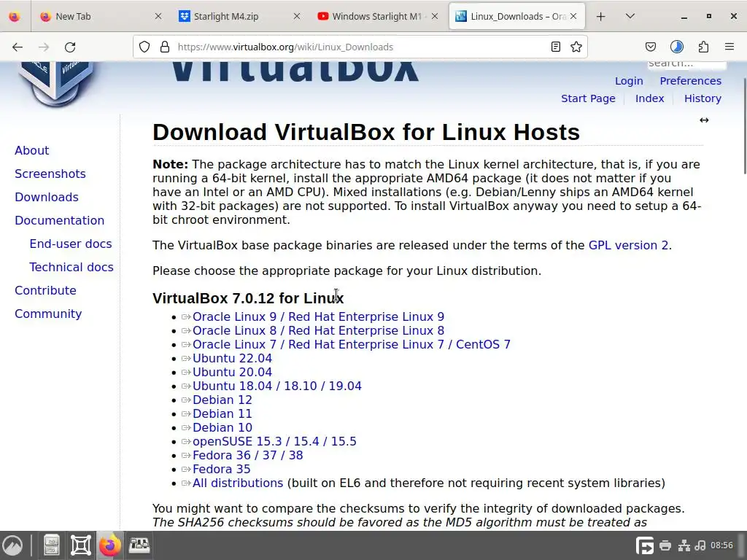Reload the current page
This screenshot has height=560, width=747.
(x=70, y=47)
